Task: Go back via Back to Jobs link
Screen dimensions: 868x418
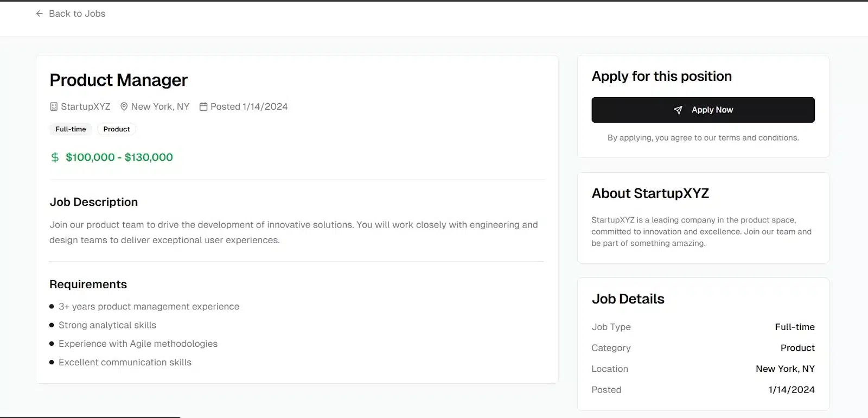Action: pos(71,14)
